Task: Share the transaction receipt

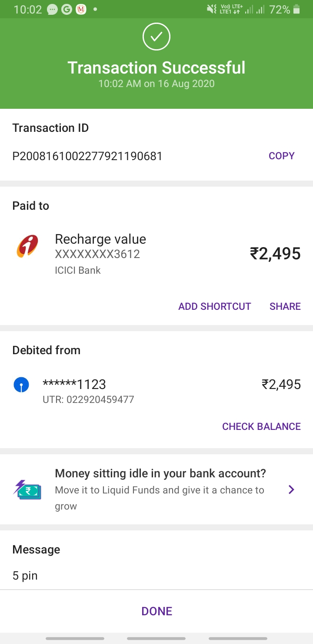Action: (285, 306)
